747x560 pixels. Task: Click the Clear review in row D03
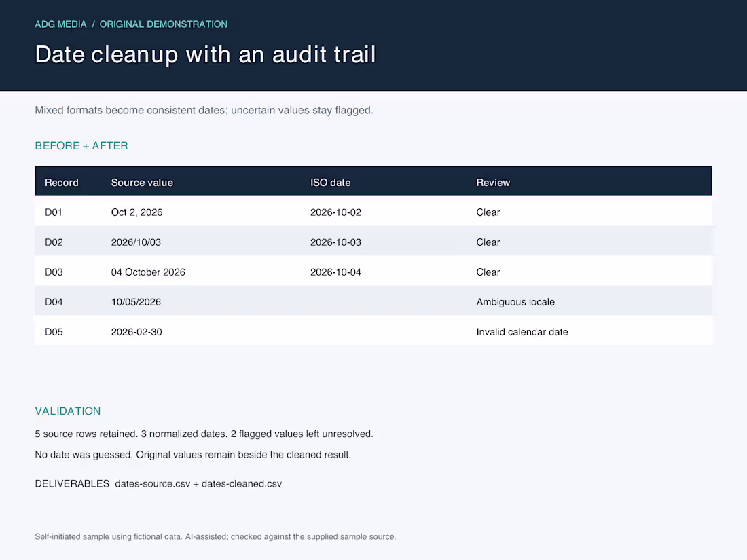click(x=488, y=272)
